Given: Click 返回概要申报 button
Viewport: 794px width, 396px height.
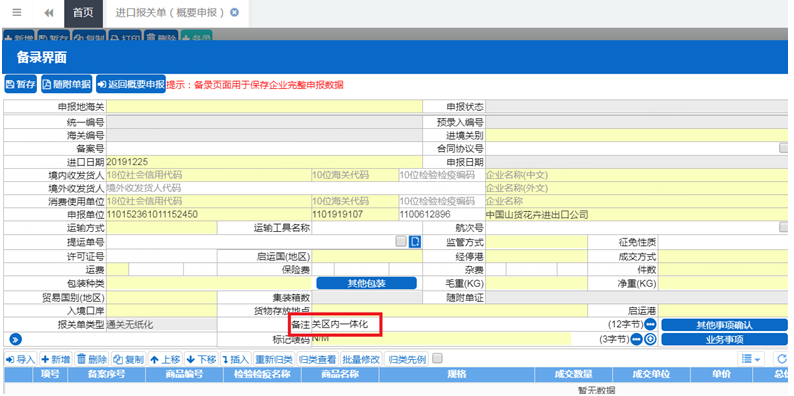Looking at the screenshot, I should point(131,85).
